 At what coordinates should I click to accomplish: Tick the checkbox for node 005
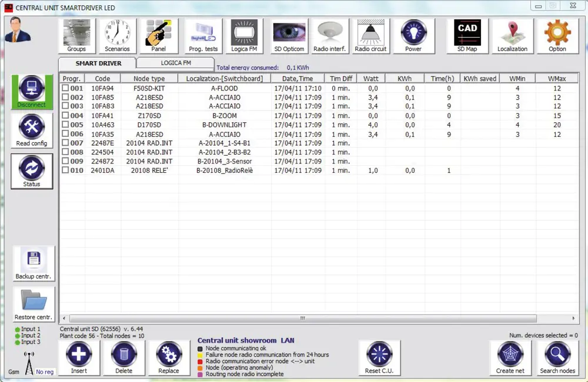coord(65,125)
